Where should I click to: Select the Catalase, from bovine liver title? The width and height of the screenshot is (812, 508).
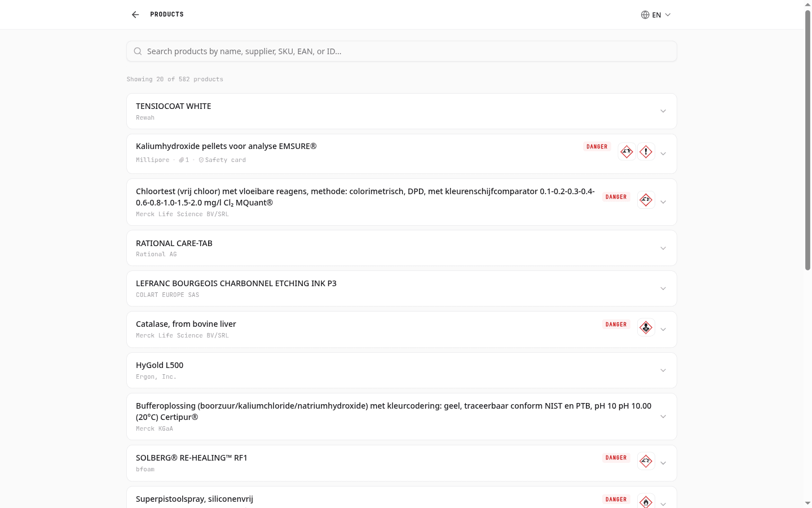(x=186, y=324)
